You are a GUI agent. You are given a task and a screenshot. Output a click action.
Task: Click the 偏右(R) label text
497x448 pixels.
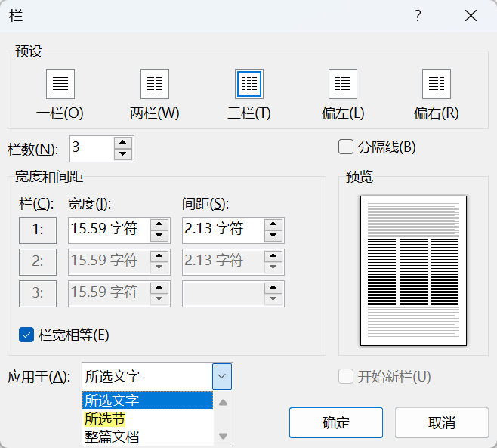click(x=437, y=113)
